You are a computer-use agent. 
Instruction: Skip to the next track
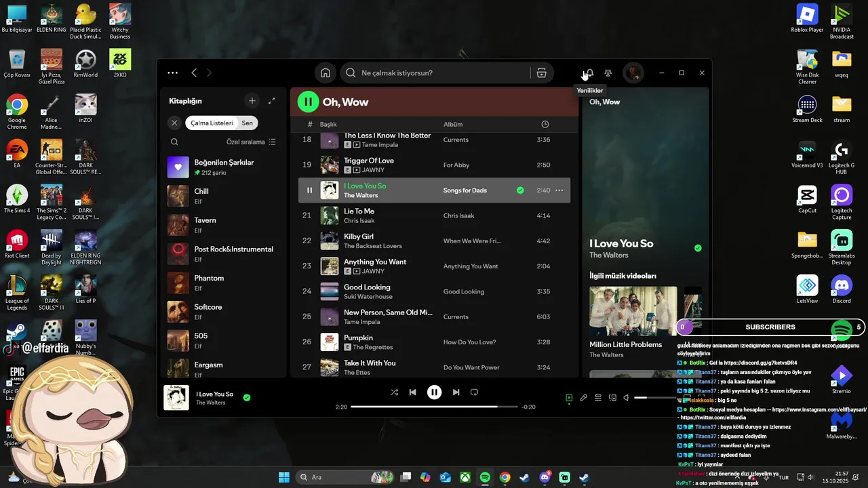(456, 392)
